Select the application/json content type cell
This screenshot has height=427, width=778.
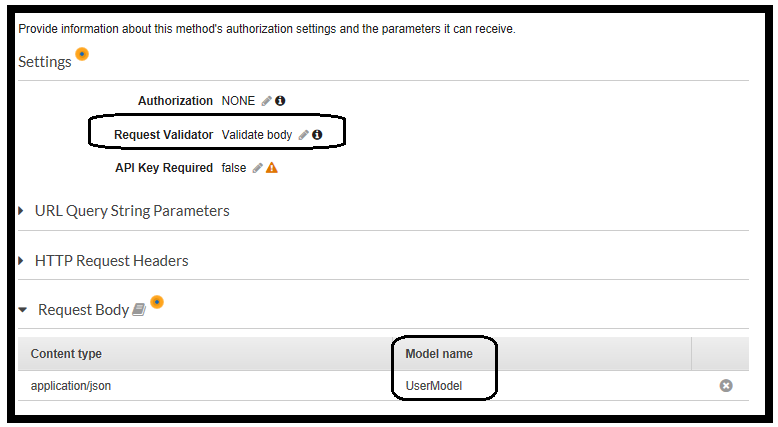pos(71,385)
